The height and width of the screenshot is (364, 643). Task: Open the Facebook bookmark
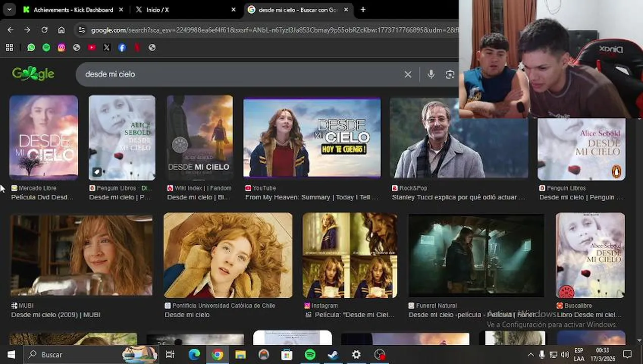click(122, 48)
